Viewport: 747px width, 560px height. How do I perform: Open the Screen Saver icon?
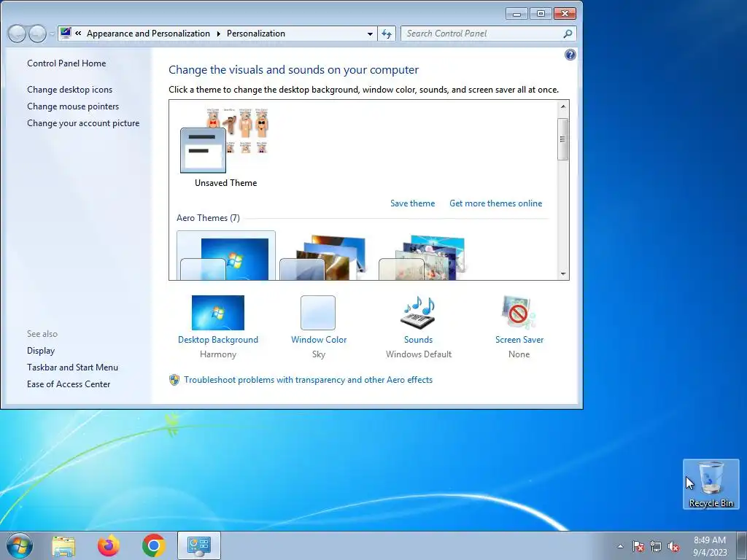point(519,312)
